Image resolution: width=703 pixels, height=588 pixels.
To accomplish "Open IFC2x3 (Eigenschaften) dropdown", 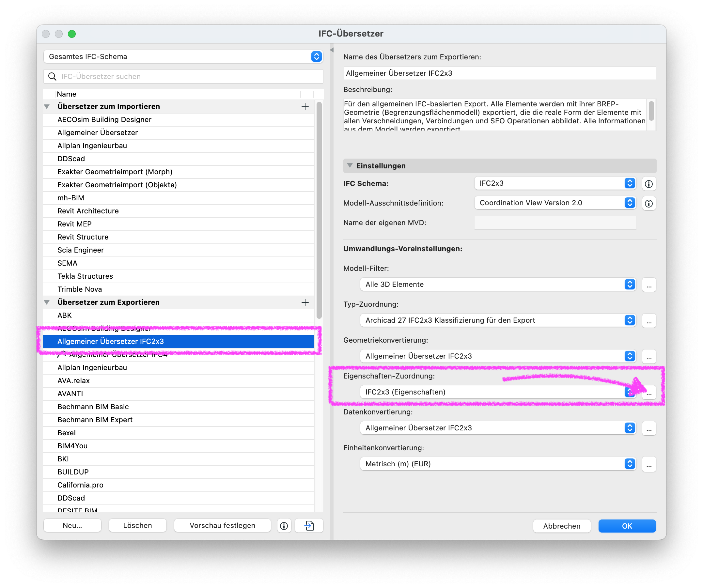I will pos(498,392).
